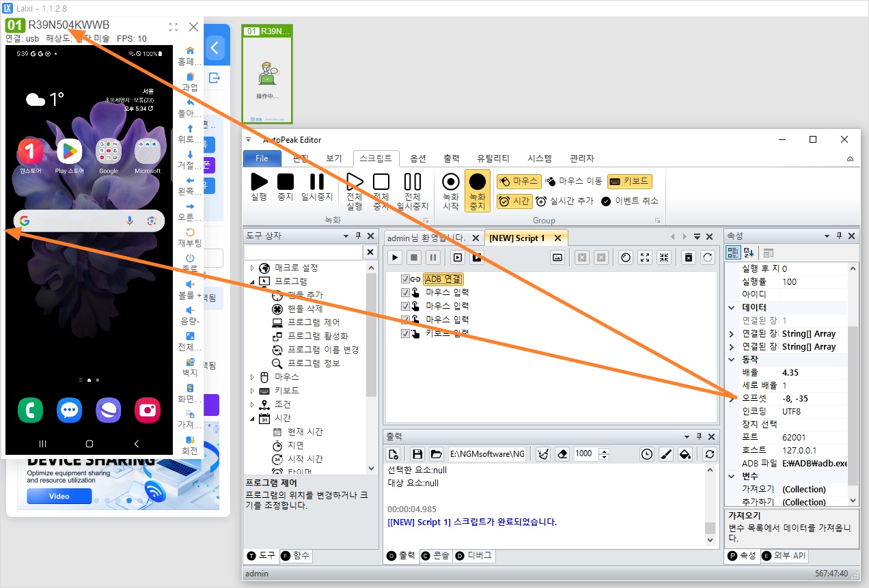Screen dimensions: 869x588
Task: Click the clock icon in output panel
Action: tap(646, 453)
